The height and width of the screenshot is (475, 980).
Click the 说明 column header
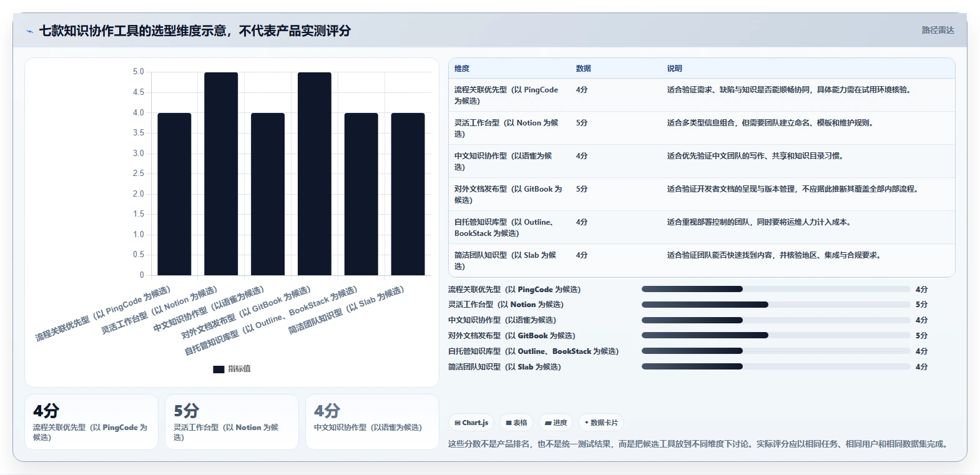point(675,69)
